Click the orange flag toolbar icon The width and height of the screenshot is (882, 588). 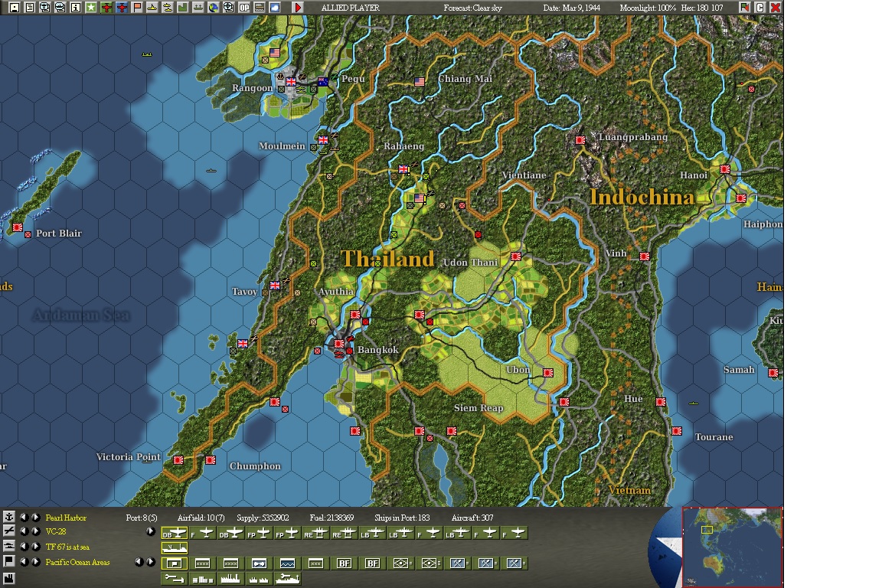tap(137, 8)
